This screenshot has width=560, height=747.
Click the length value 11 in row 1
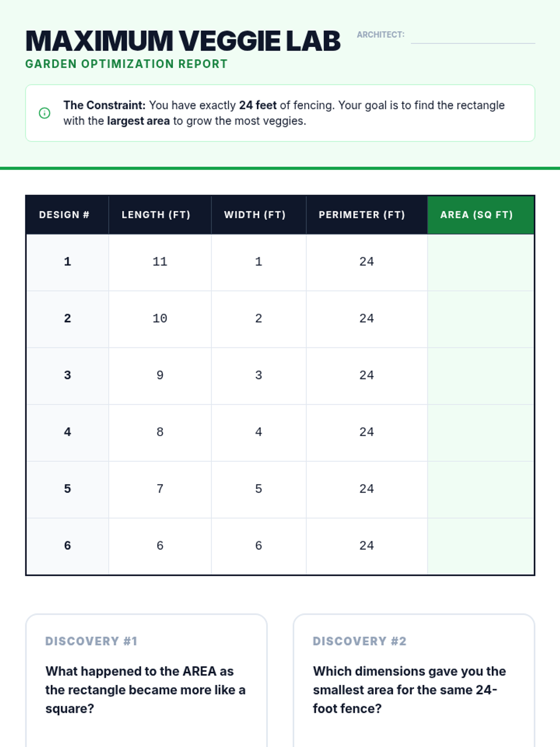(160, 261)
